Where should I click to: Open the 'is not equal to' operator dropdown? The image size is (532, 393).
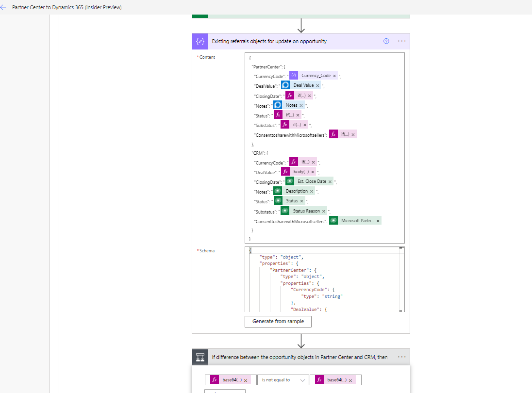click(x=283, y=380)
